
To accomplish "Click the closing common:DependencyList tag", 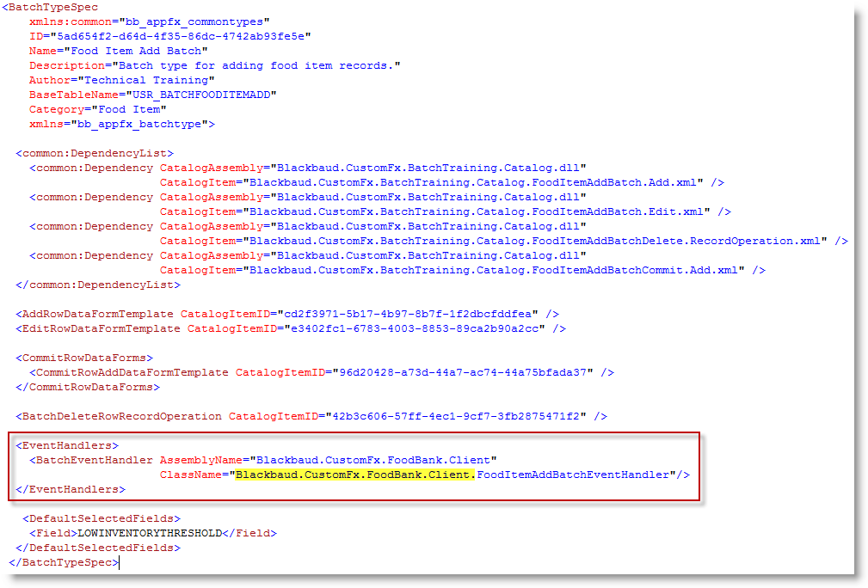I will (x=98, y=285).
